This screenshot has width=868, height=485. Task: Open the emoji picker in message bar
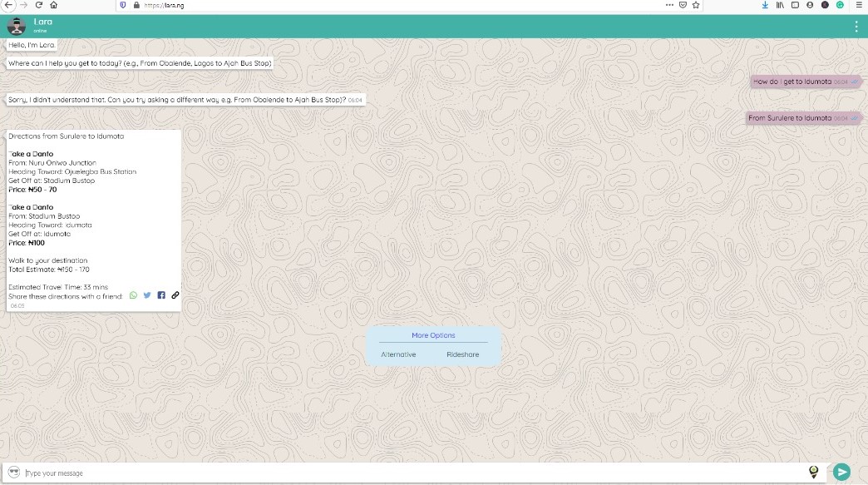click(x=14, y=473)
